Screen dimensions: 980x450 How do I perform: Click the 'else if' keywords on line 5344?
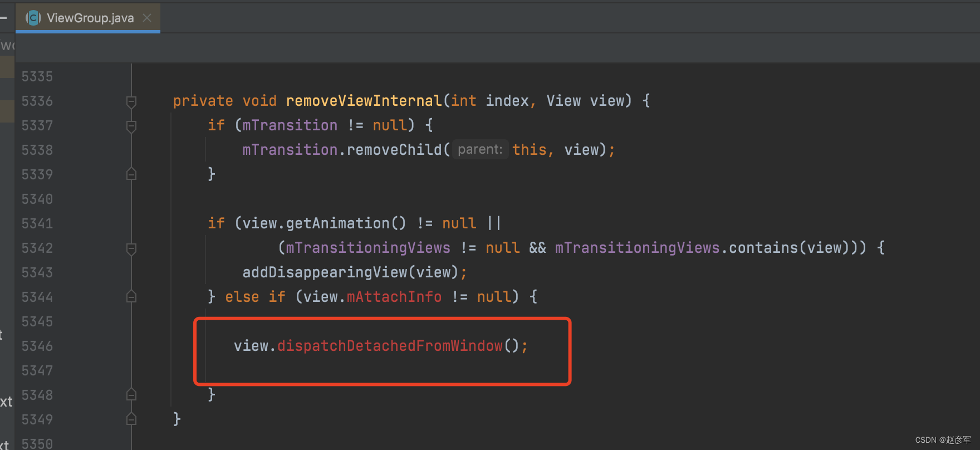[255, 297]
